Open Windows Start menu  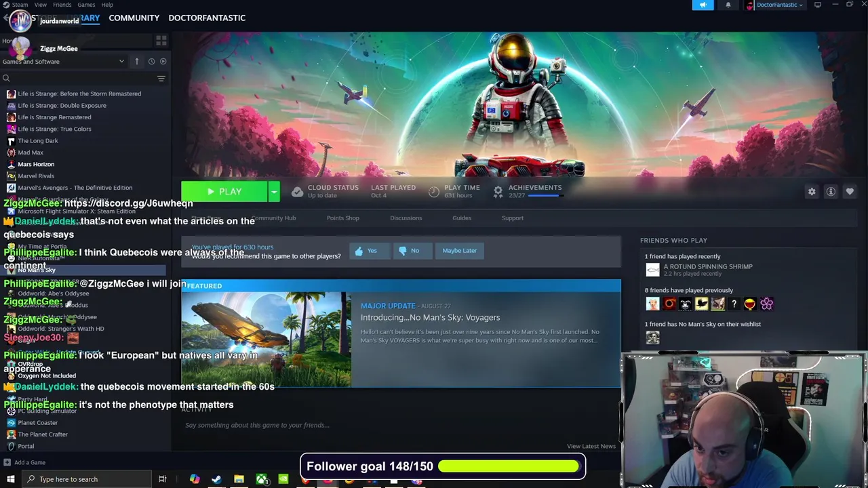tap(10, 479)
